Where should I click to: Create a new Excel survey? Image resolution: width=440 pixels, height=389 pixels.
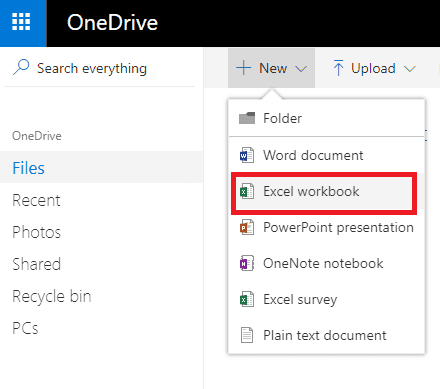tap(327, 299)
